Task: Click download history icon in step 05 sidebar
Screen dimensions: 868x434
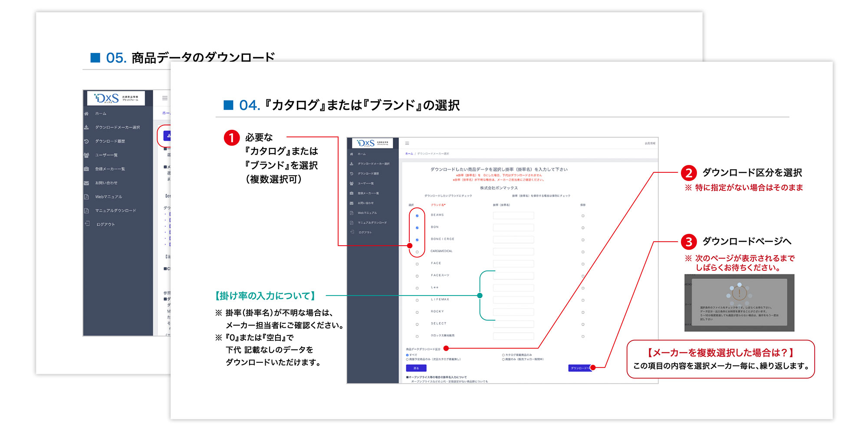Action: pyautogui.click(x=86, y=141)
